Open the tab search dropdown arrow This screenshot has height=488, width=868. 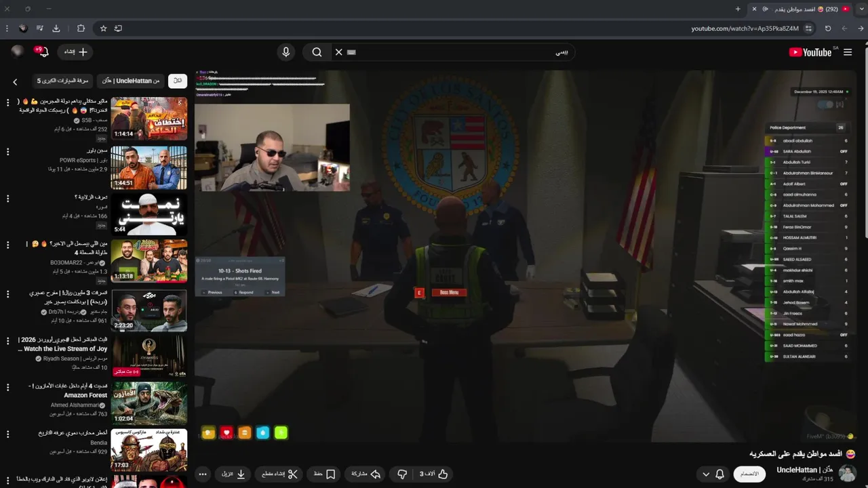[x=861, y=9]
